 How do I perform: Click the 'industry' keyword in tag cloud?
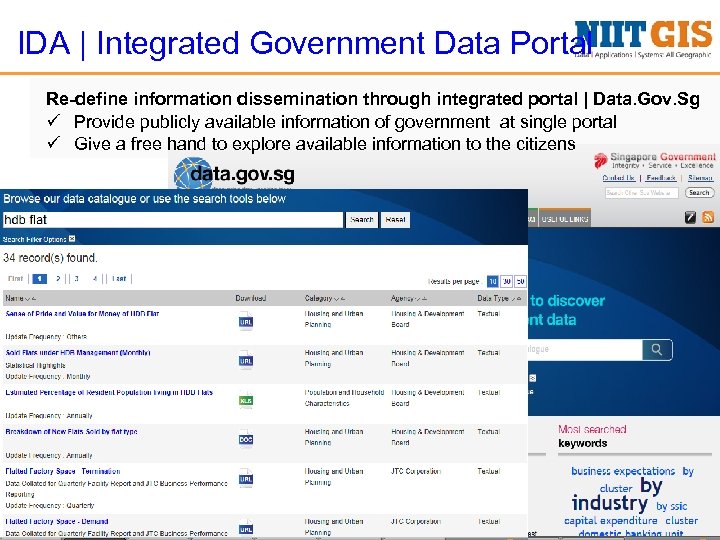609,503
